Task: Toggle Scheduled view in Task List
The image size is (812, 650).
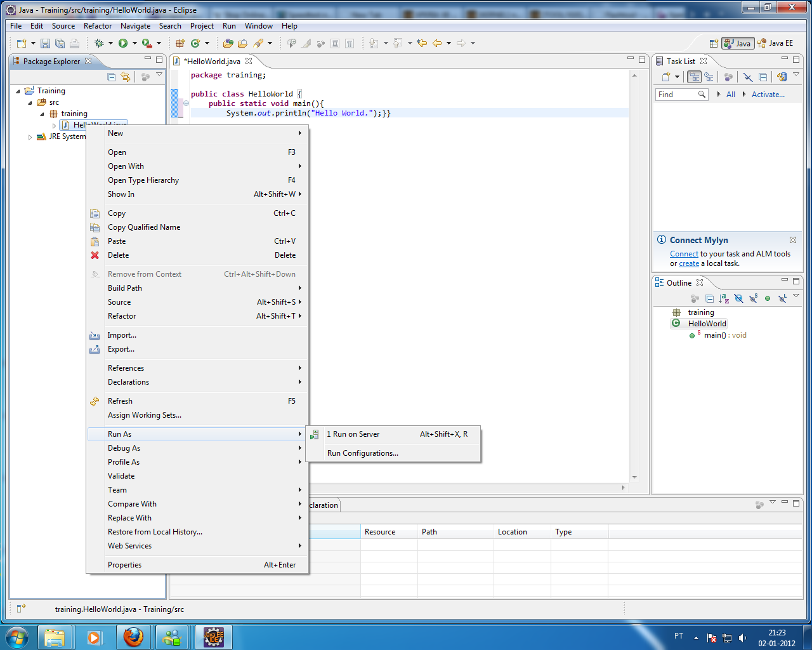Action: point(709,77)
